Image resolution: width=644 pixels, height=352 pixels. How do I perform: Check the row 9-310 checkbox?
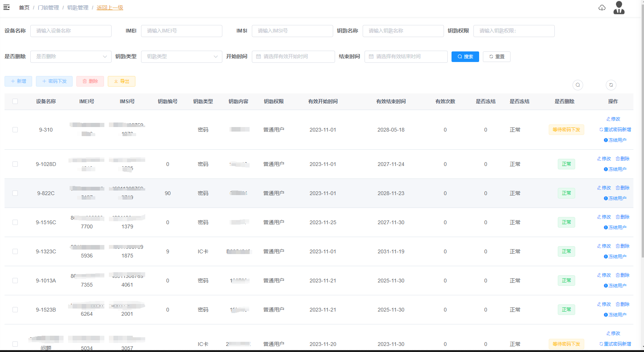tap(15, 130)
